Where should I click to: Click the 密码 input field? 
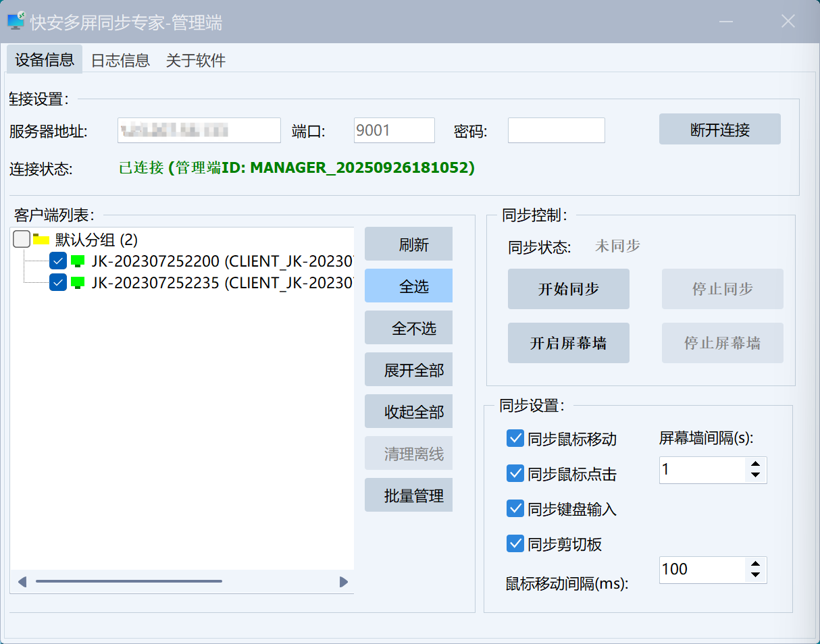coord(556,130)
